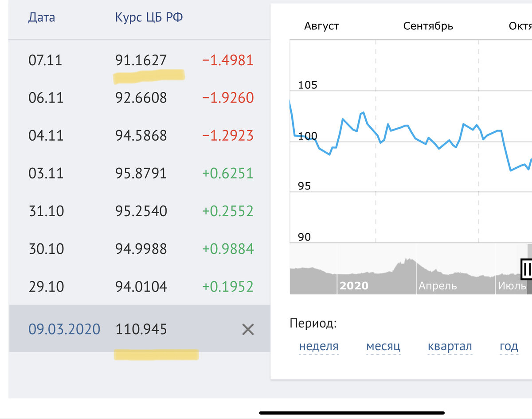Viewport: 532px width, 419px height.
Task: Click the rate value 92.6608
Action: click(141, 98)
